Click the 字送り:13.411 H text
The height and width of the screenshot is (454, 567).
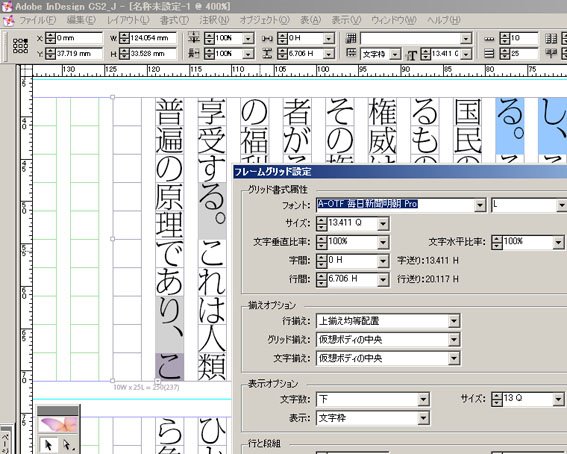[x=428, y=261]
